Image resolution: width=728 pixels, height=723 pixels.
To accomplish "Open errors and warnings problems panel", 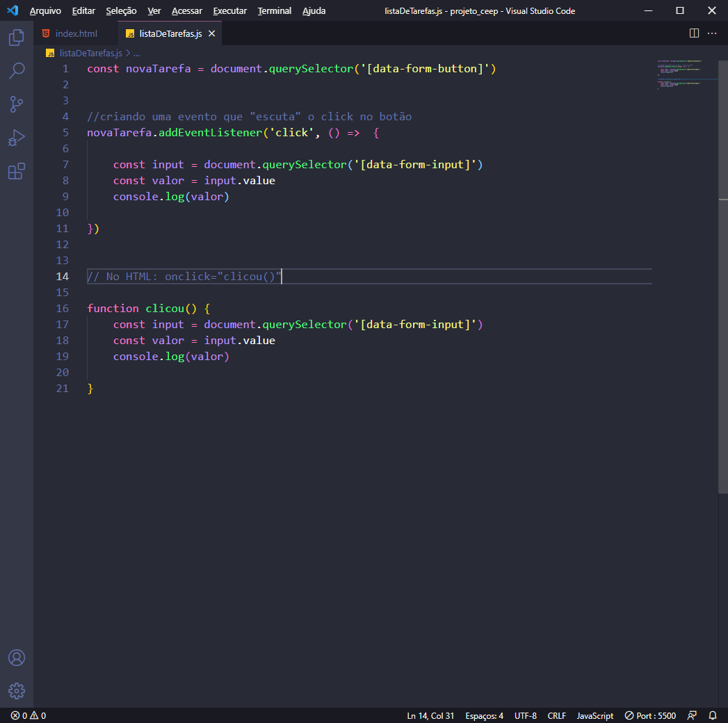I will pos(29,715).
